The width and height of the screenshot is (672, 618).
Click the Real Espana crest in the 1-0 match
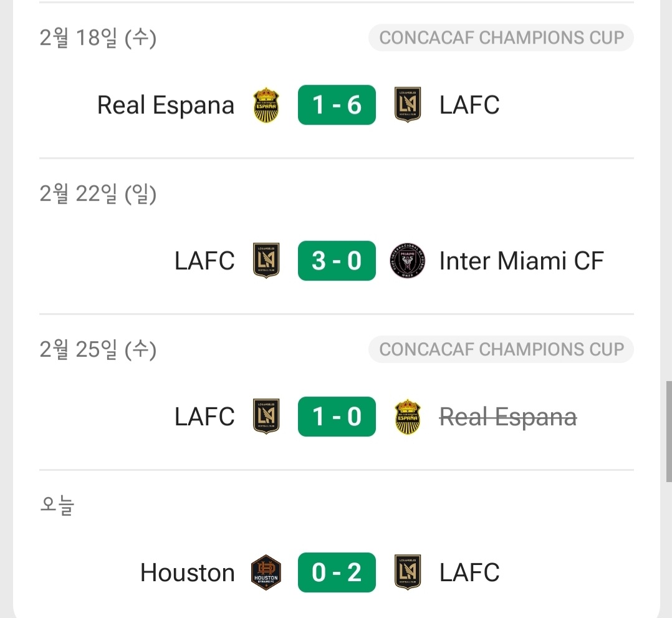(x=408, y=417)
